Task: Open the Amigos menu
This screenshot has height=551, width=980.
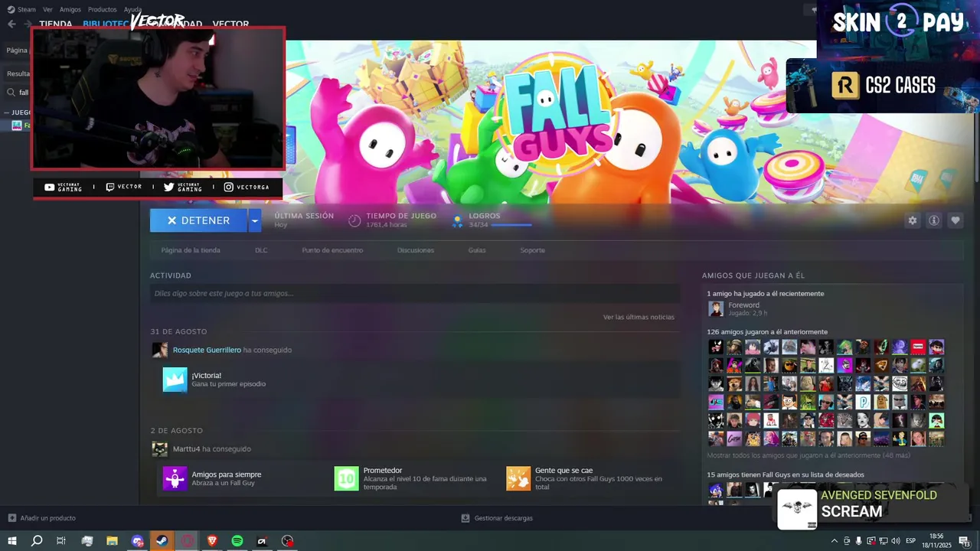Action: (70, 10)
